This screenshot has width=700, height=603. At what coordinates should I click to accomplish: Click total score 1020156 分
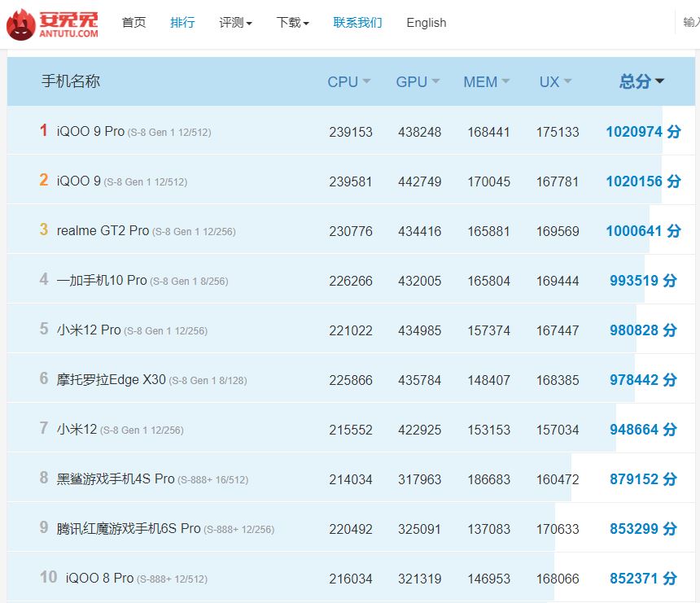pyautogui.click(x=643, y=181)
